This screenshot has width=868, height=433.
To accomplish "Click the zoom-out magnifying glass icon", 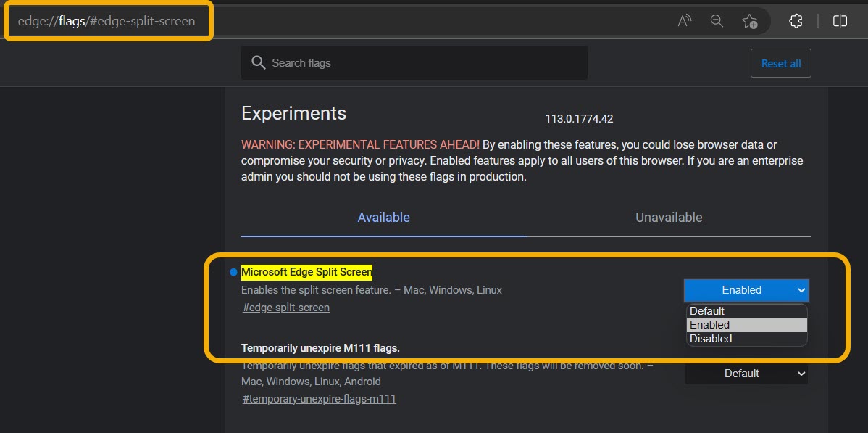I will [717, 21].
